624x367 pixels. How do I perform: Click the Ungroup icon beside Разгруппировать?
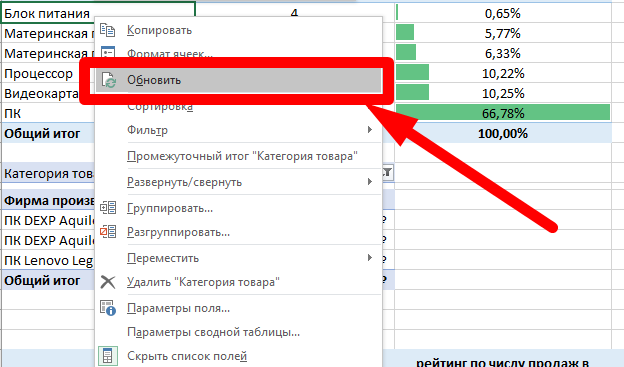point(108,232)
